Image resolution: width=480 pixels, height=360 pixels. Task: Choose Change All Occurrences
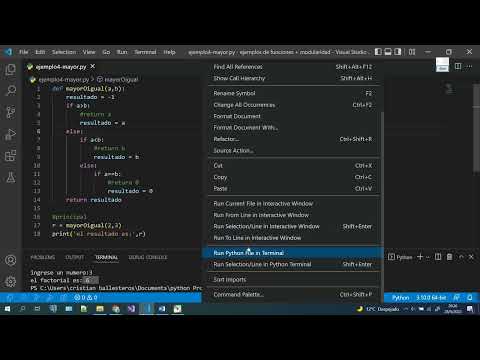[x=293, y=105]
